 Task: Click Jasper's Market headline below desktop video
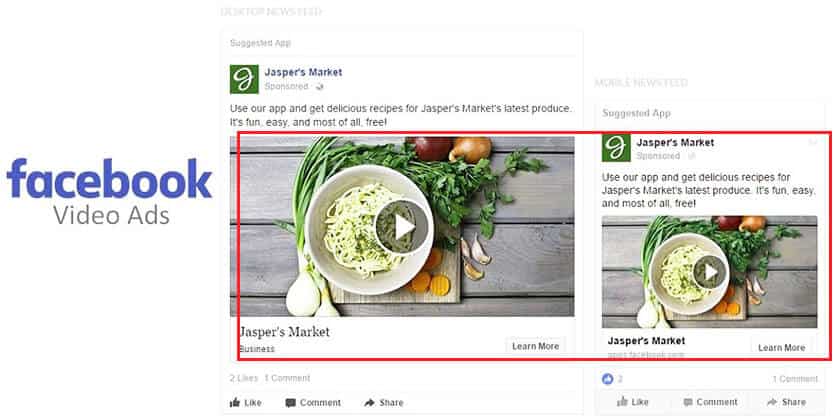coord(284,332)
